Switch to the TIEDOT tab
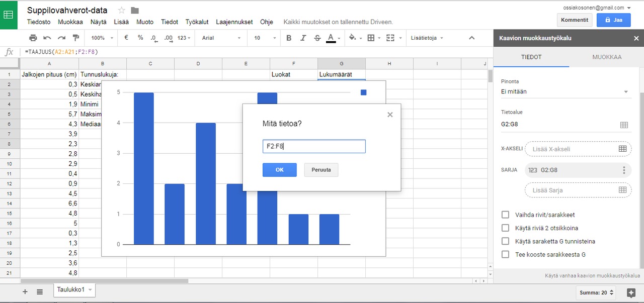This screenshot has height=303, width=644. tap(531, 57)
